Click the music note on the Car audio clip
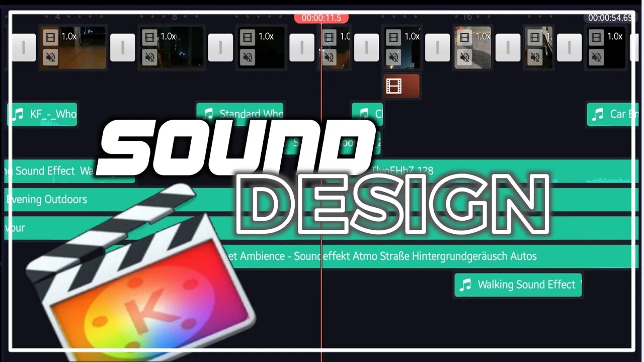The image size is (644, 362). pos(598,114)
